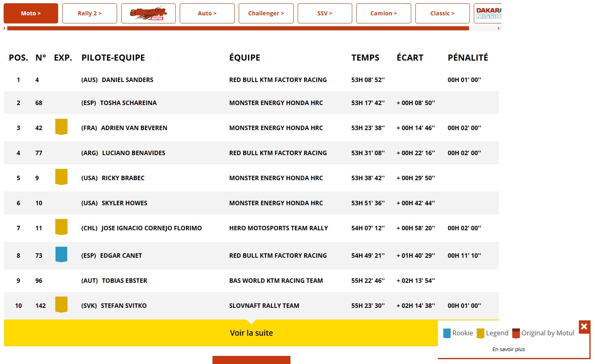The height and width of the screenshot is (364, 595).
Task: Click the blue Rookie swatch in legend
Action: [447, 333]
